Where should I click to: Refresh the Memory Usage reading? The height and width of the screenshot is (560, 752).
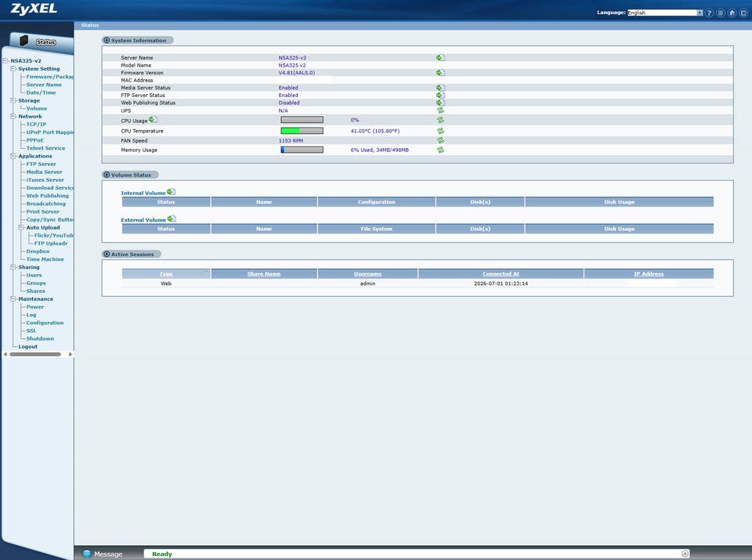[x=440, y=150]
